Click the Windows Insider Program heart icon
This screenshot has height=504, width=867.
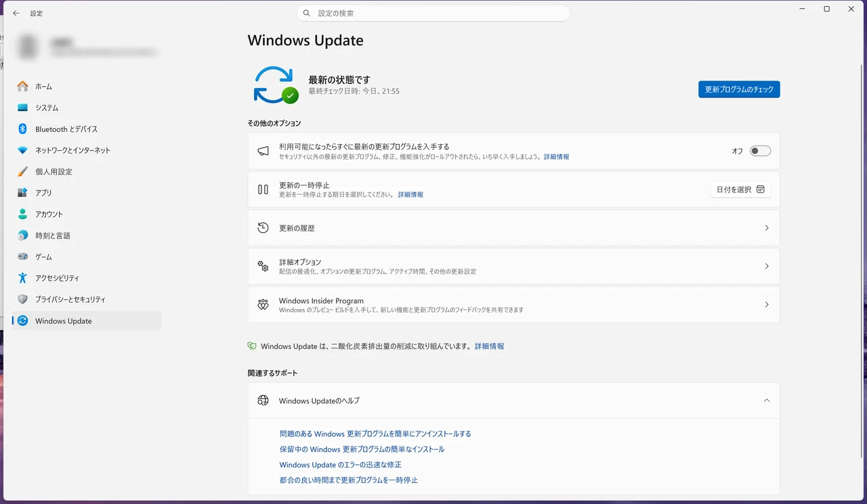click(x=263, y=305)
